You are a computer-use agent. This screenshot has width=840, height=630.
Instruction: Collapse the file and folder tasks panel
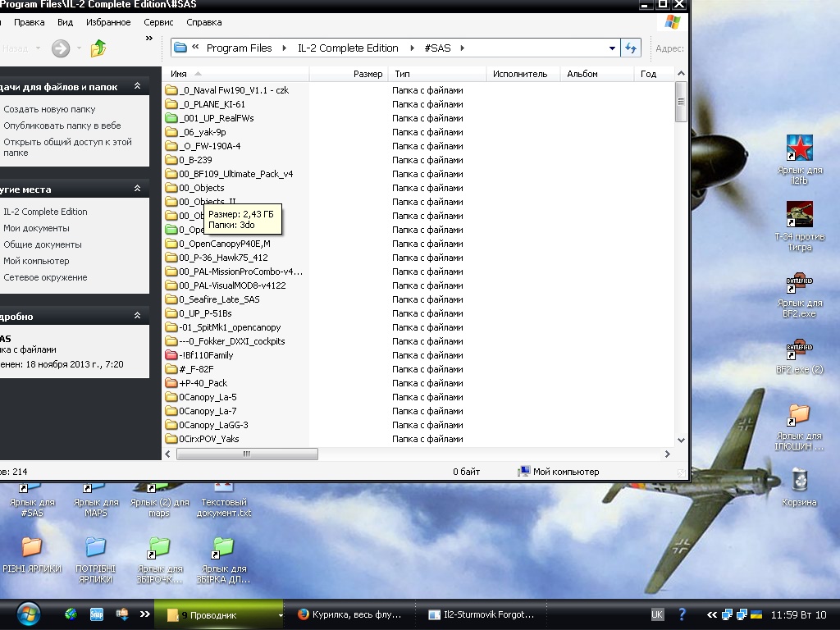pos(137,85)
